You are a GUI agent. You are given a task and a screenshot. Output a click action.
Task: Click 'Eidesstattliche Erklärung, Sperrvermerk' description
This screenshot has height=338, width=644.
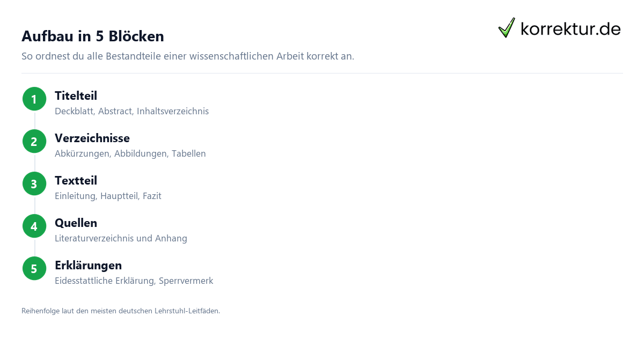134,281
